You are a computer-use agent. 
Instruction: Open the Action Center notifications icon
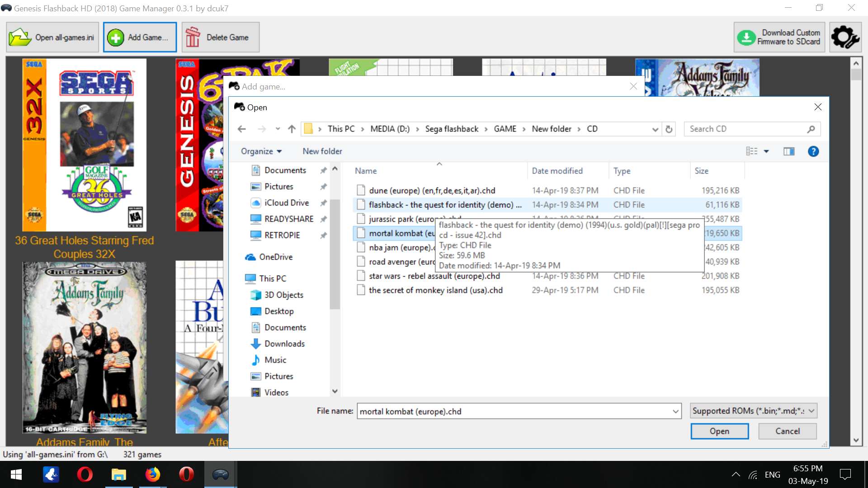(x=845, y=474)
